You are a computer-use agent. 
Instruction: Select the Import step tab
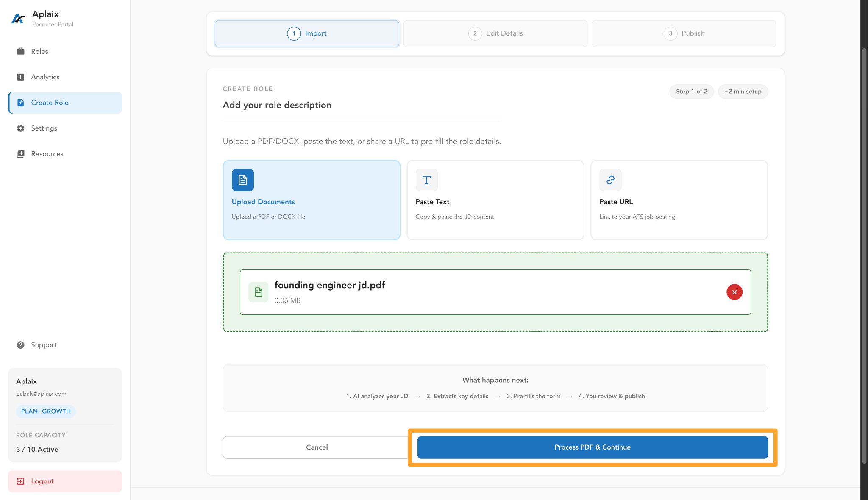[307, 33]
